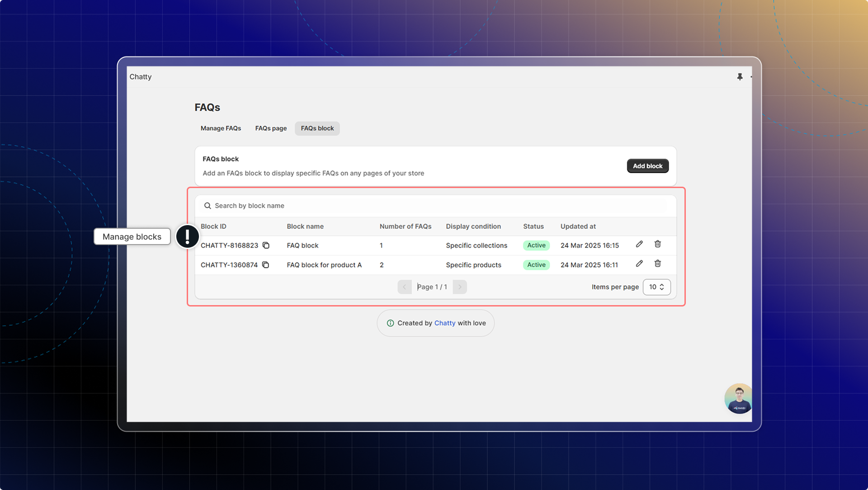Viewport: 868px width, 490px height.
Task: Go to previous page arrow
Action: [x=405, y=287]
